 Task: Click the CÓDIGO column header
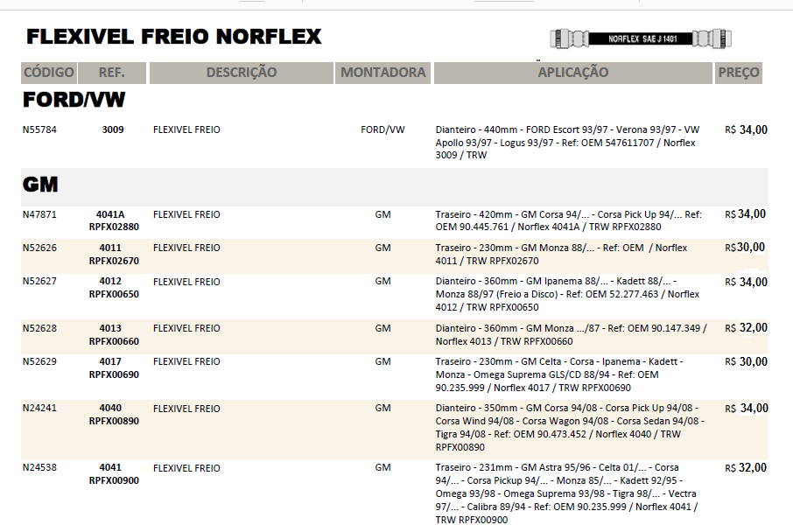(49, 73)
